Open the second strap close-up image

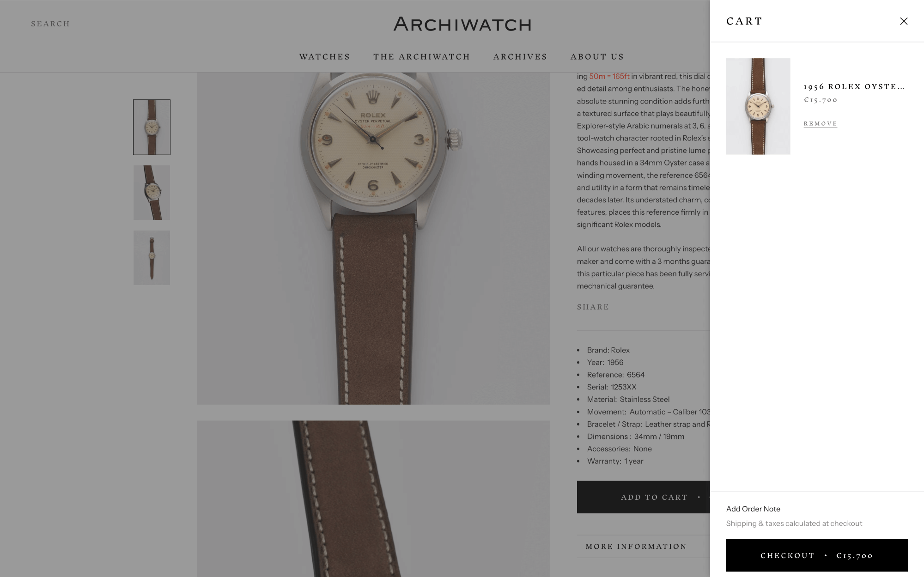coord(373,499)
